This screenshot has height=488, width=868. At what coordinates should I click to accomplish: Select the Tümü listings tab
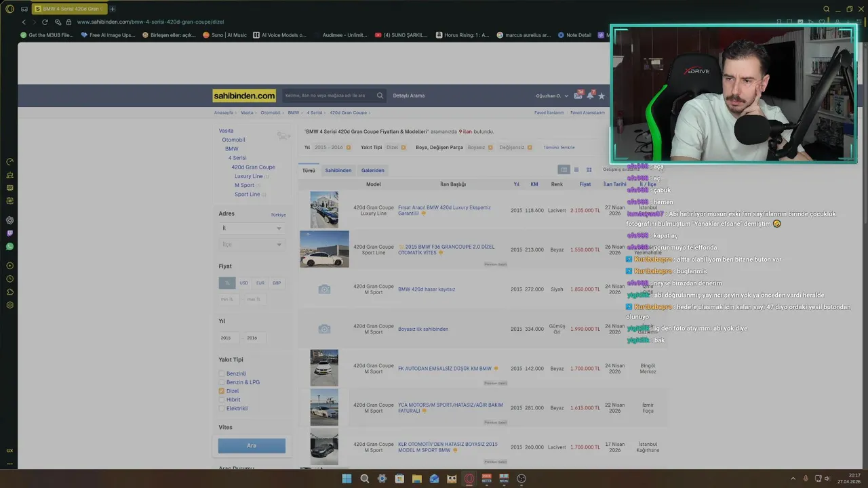[x=309, y=170]
